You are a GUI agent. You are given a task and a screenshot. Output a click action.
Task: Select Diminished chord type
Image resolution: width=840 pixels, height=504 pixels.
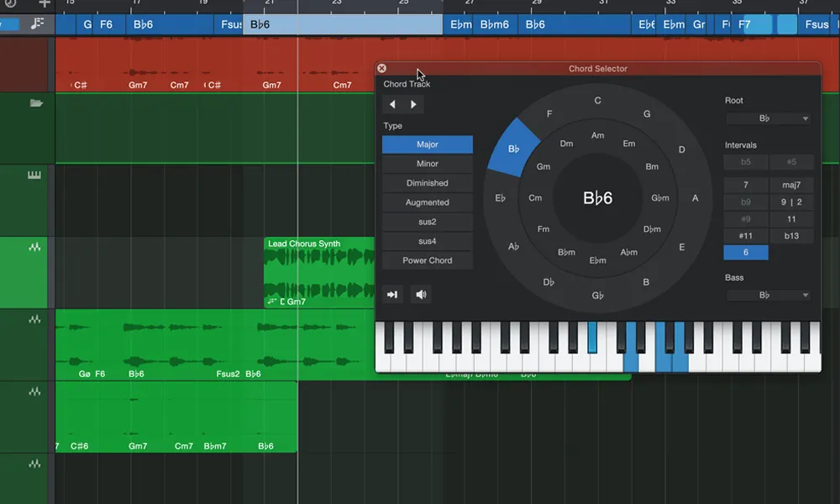click(428, 182)
